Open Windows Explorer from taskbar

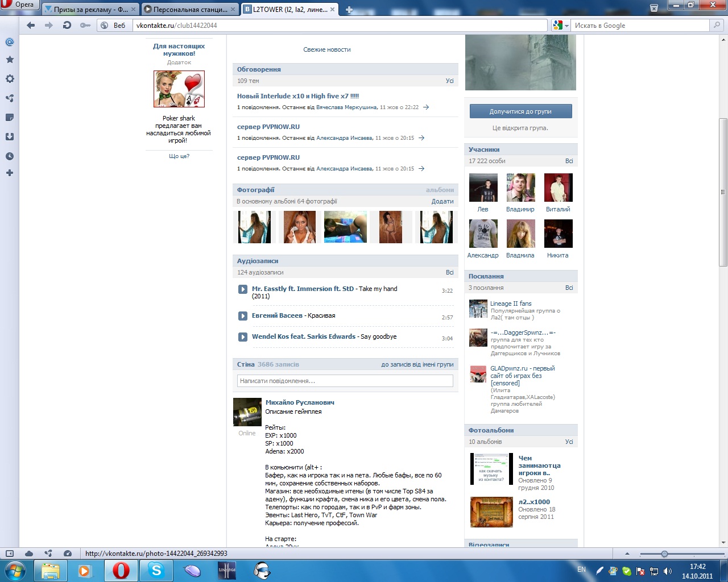pyautogui.click(x=51, y=571)
